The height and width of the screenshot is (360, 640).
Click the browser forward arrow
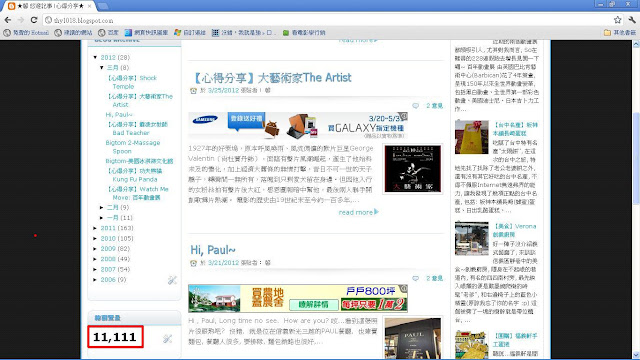pos(21,20)
